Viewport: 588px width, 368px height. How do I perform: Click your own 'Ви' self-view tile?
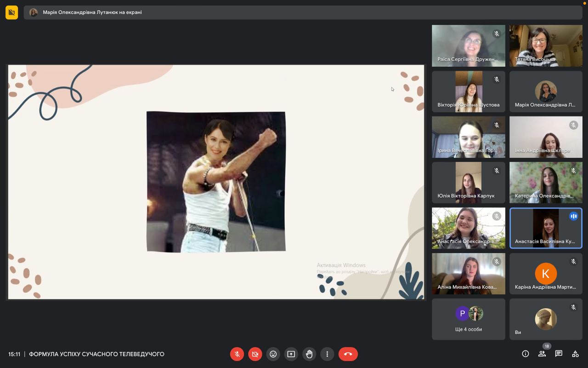tap(546, 319)
